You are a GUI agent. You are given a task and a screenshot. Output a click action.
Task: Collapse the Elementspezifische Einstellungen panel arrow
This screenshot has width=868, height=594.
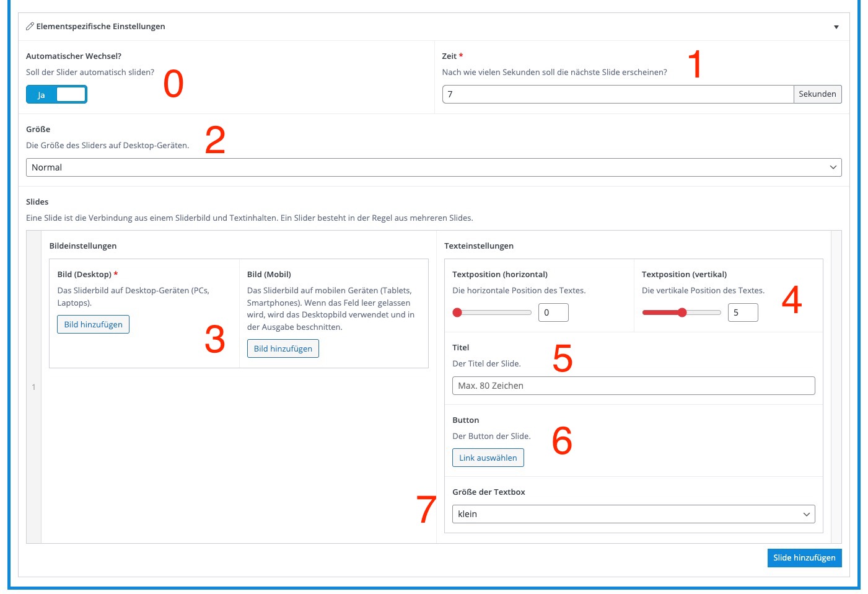[836, 27]
